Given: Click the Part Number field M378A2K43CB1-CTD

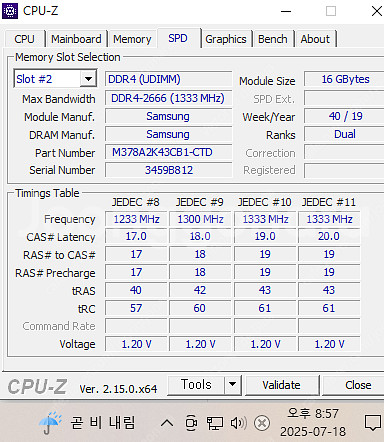Looking at the screenshot, I should point(169,152).
